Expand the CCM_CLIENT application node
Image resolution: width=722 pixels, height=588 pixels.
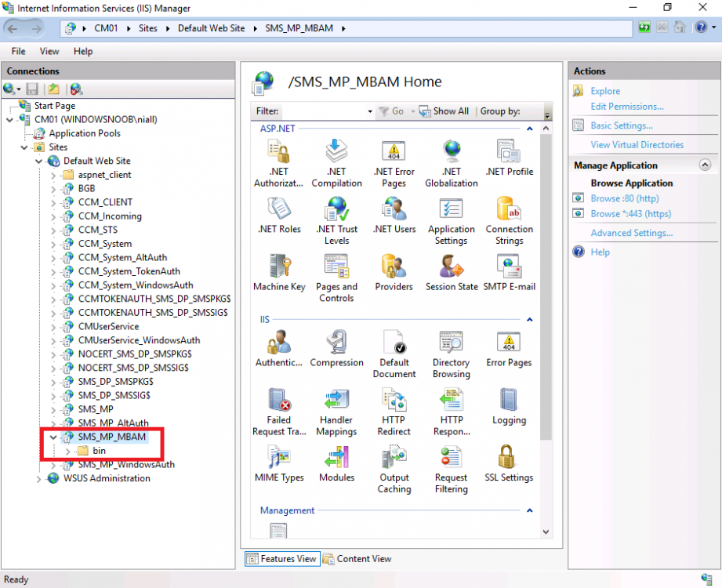coord(53,202)
